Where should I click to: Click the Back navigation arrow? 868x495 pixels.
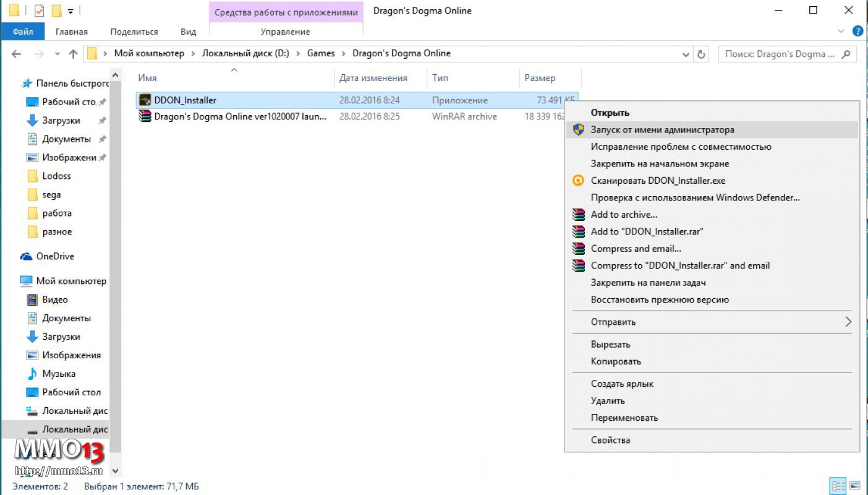click(17, 54)
